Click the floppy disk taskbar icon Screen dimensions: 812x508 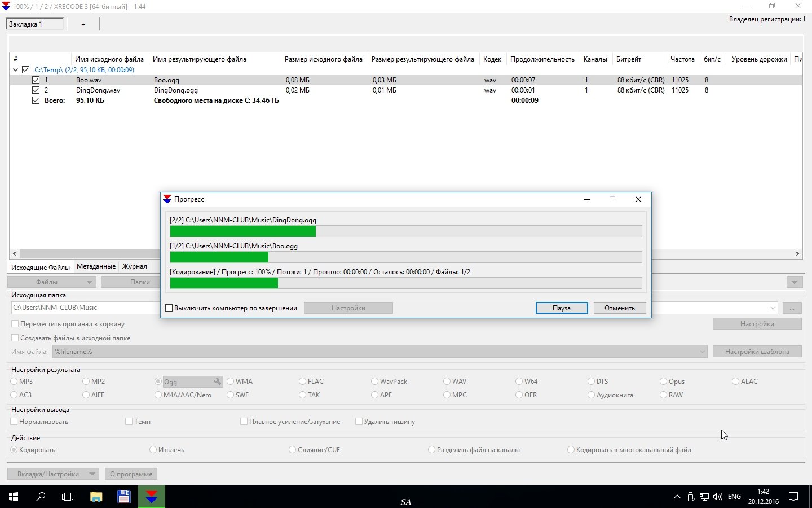124,497
